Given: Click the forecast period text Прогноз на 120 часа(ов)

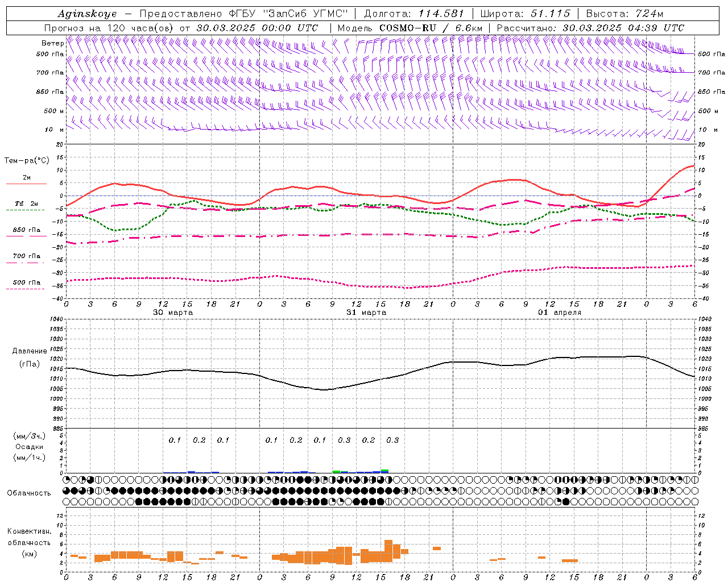Looking at the screenshot, I should (x=110, y=28).
